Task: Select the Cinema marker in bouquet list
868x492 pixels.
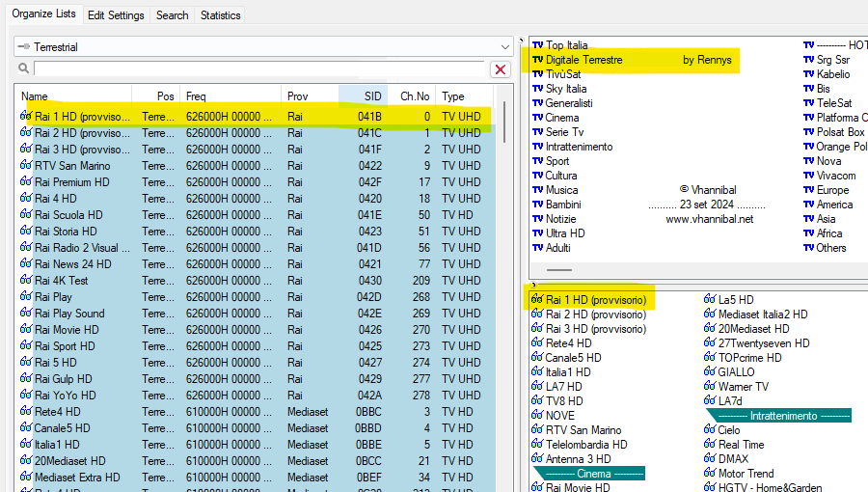Action: [589, 473]
